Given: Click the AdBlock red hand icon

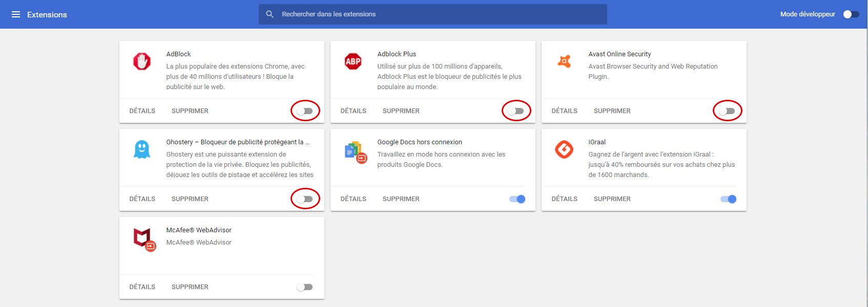Looking at the screenshot, I should (x=142, y=61).
